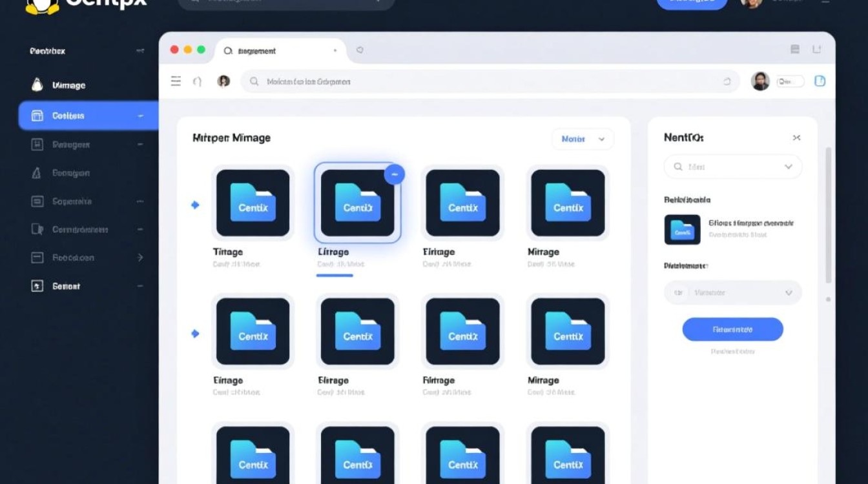Click the magnifier icon inside the main search field
Viewport: 868px width, 484px height.
click(254, 82)
